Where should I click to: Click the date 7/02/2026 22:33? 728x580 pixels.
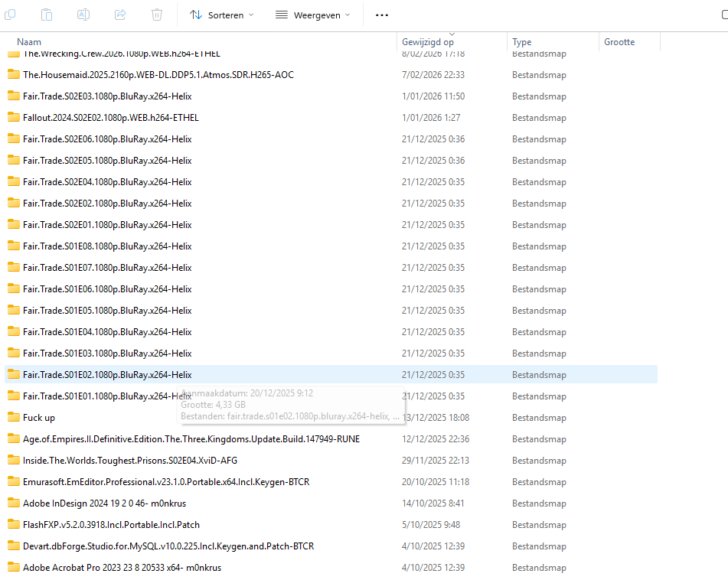433,75
